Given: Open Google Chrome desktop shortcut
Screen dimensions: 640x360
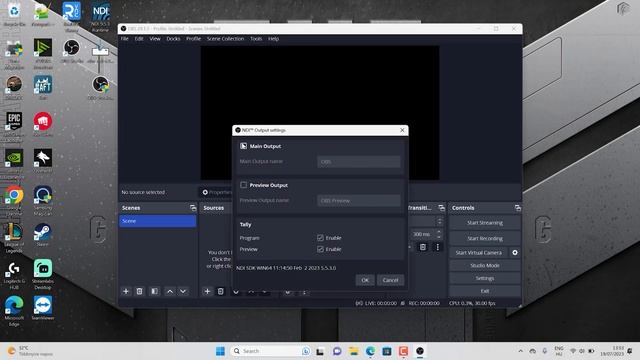Looking at the screenshot, I should click(x=14, y=200).
